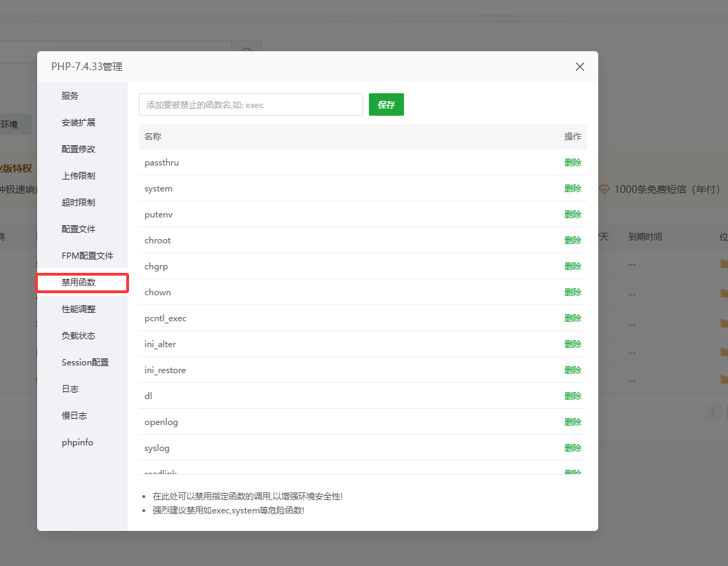Viewport: 728px width, 566px height.
Task: Click the putenv function name
Action: [x=159, y=215]
